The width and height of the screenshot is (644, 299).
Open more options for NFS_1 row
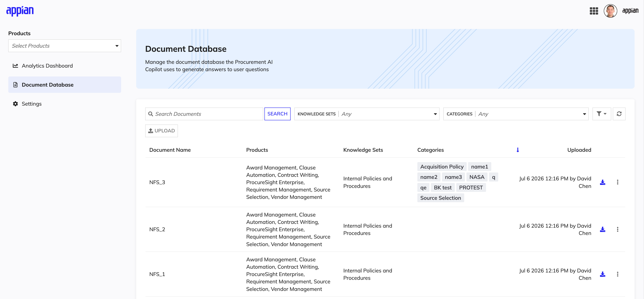point(617,274)
